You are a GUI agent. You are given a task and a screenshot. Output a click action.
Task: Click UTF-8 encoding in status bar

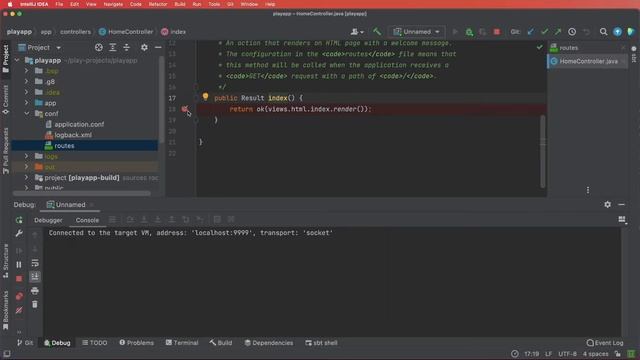pyautogui.click(x=567, y=354)
